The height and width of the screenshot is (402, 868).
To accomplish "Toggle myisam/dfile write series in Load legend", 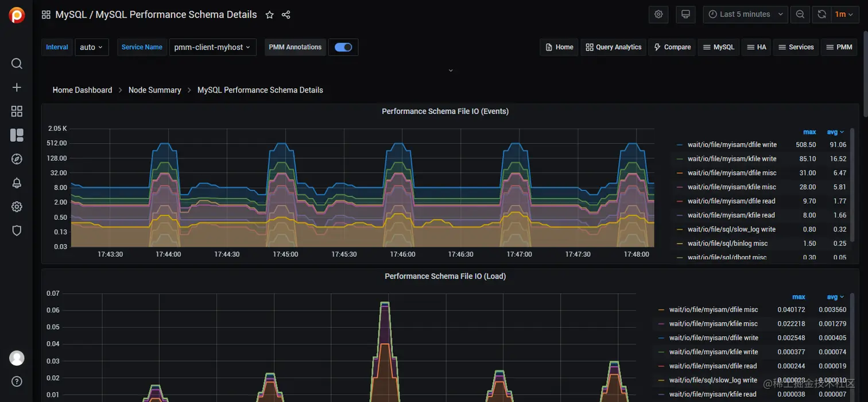I will coord(714,338).
